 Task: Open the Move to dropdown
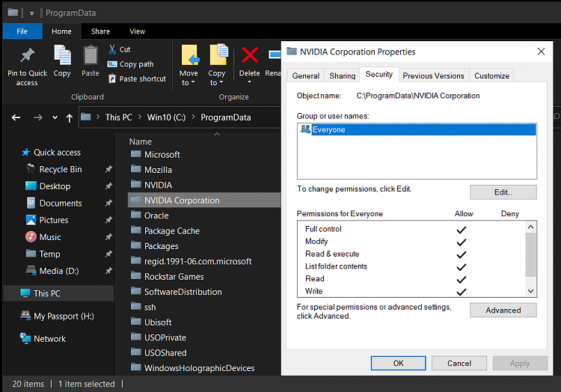coord(188,78)
